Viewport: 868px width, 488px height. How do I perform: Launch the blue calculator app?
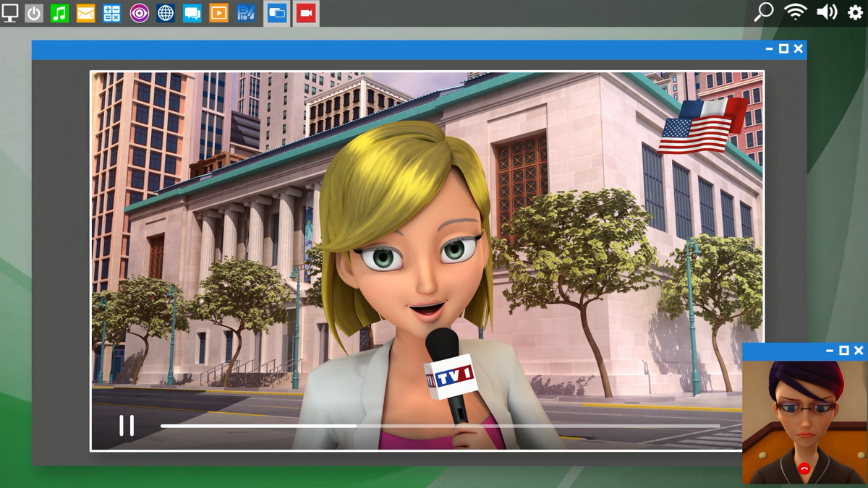[x=111, y=13]
